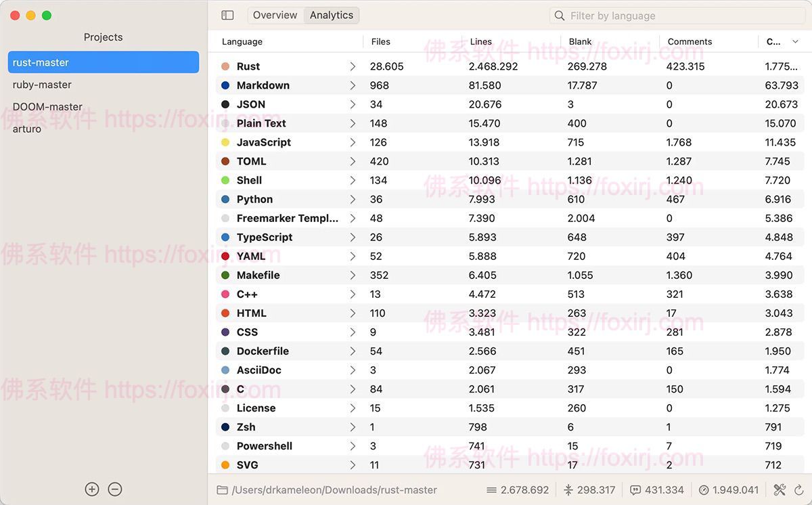Screen dimensions: 812x505
Task: Click the total lines icon in status bar
Action: coord(491,489)
